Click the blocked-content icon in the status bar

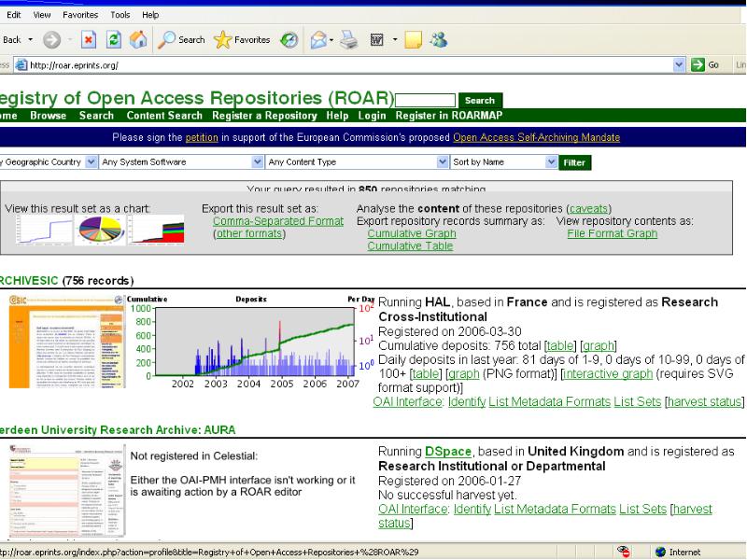[623, 552]
